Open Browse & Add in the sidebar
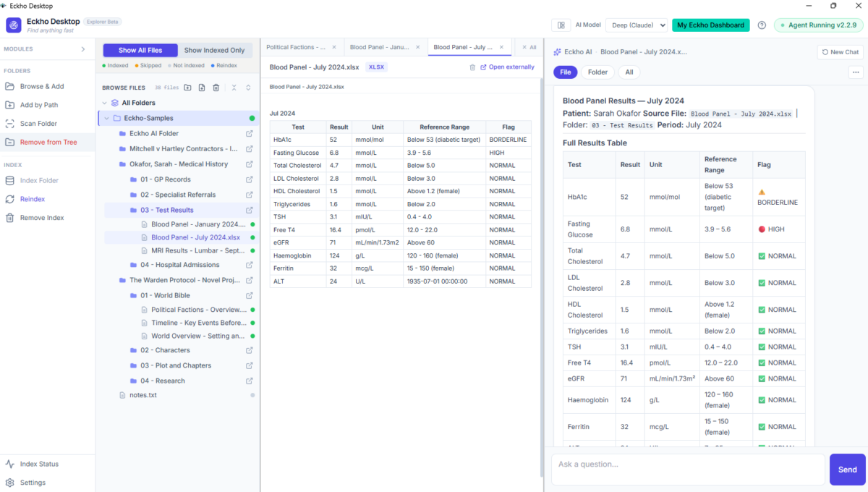Viewport: 868px width, 492px height. (x=42, y=86)
